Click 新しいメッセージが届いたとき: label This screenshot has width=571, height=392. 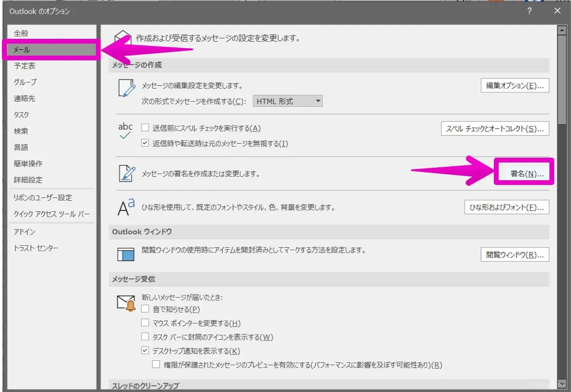[x=182, y=297]
